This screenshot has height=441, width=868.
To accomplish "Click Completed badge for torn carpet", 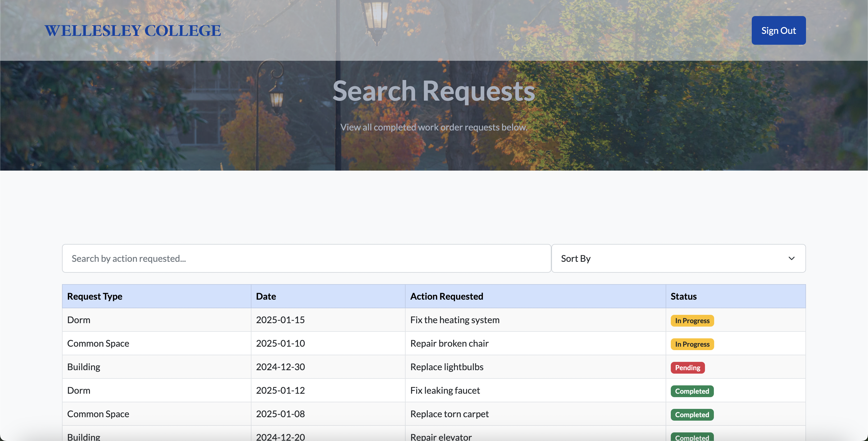I will [692, 415].
